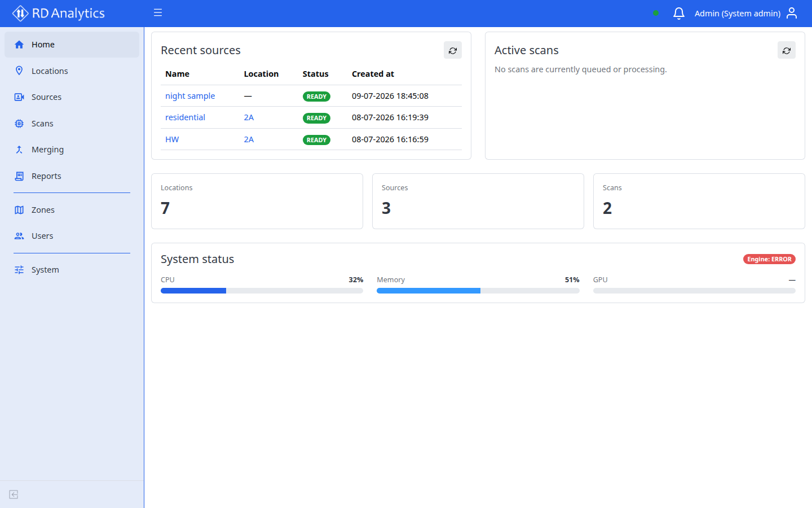
Task: Click the System sliders icon
Action: 19,270
